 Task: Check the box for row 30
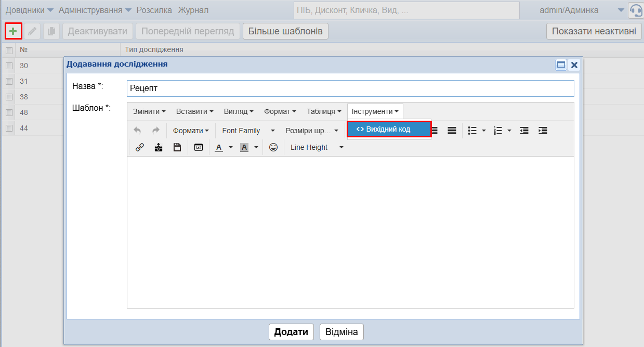coord(9,66)
